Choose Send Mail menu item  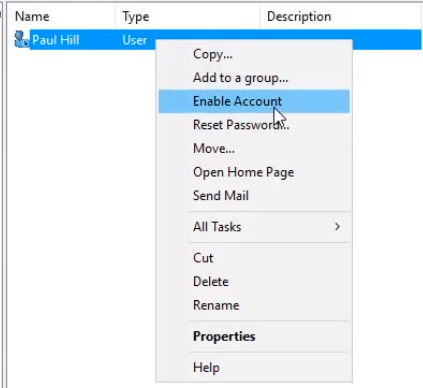point(254,195)
